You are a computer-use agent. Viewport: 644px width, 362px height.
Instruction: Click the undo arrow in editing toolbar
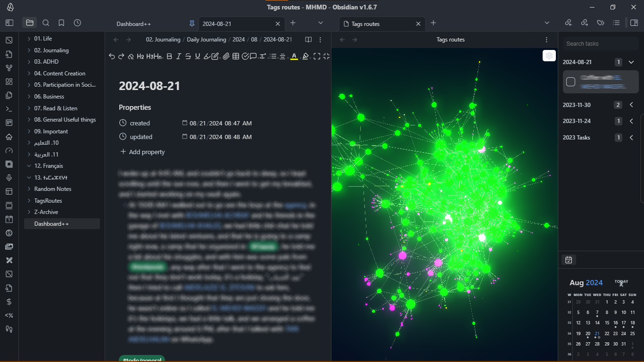(x=112, y=57)
